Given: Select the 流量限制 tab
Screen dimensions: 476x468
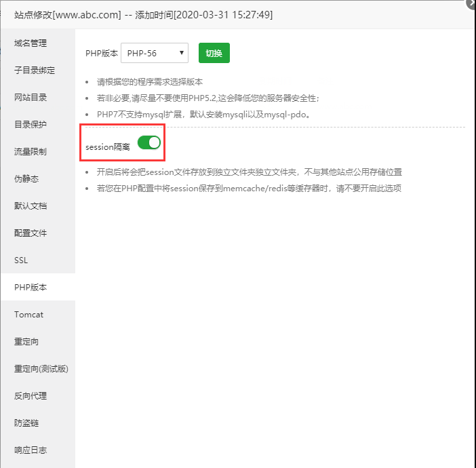Looking at the screenshot, I should (38, 151).
